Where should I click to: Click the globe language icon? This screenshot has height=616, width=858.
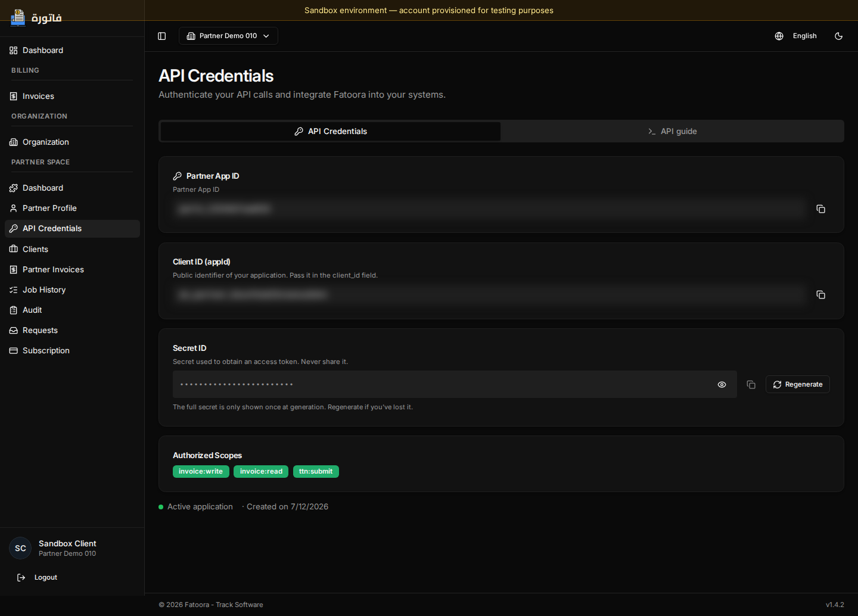[779, 36]
